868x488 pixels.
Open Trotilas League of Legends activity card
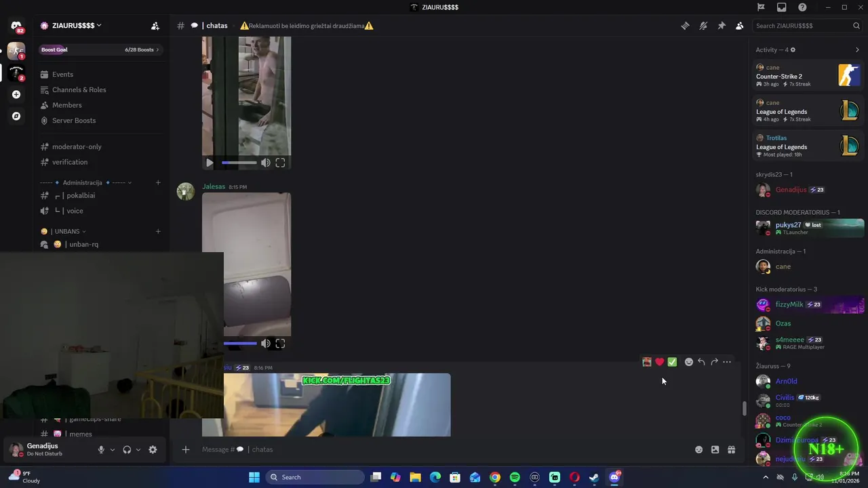coord(808,146)
